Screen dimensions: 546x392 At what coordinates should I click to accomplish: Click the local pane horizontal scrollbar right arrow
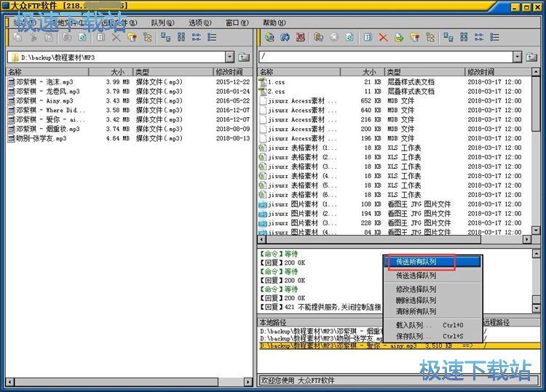[x=248, y=382]
